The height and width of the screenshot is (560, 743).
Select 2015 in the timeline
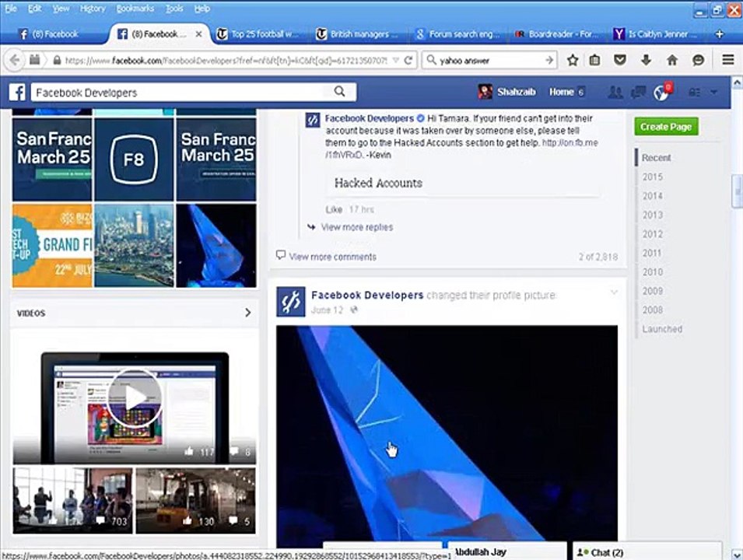[x=653, y=177]
